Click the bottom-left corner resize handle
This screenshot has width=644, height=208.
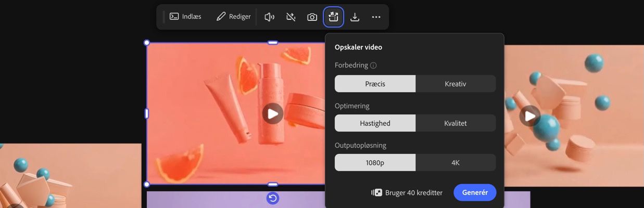146,184
